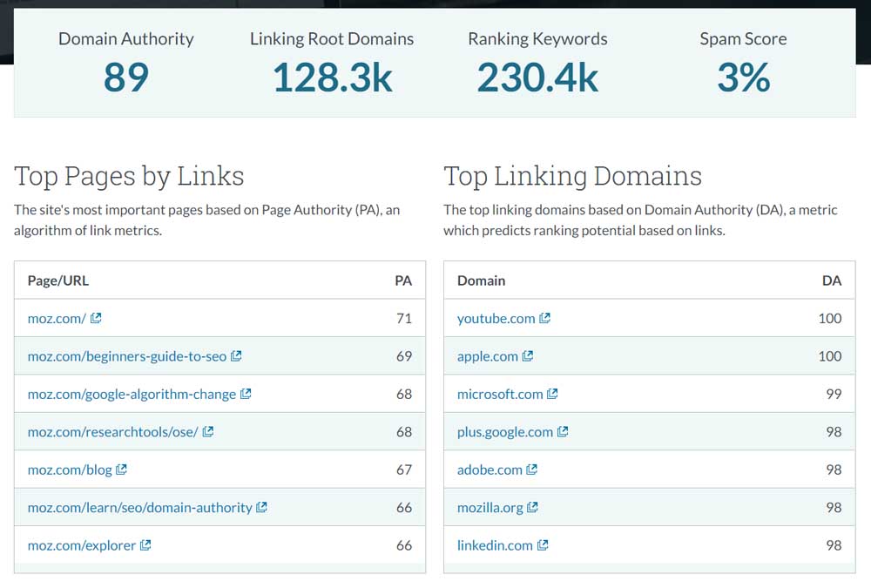Select Ranking Keywords value 230.4k
This screenshot has height=588, width=871.
[x=537, y=78]
